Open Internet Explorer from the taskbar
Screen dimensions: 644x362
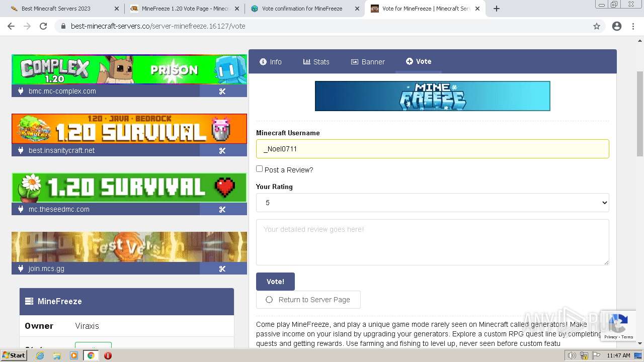point(40,355)
